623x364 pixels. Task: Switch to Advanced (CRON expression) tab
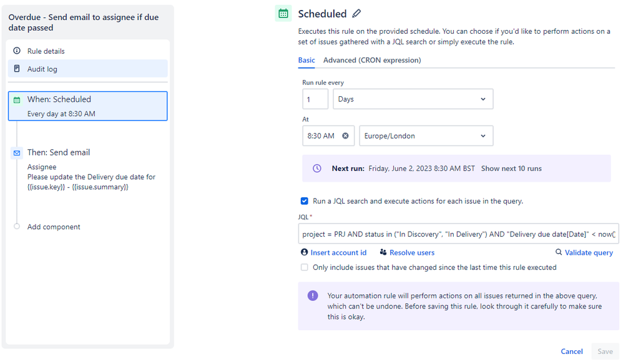(372, 61)
